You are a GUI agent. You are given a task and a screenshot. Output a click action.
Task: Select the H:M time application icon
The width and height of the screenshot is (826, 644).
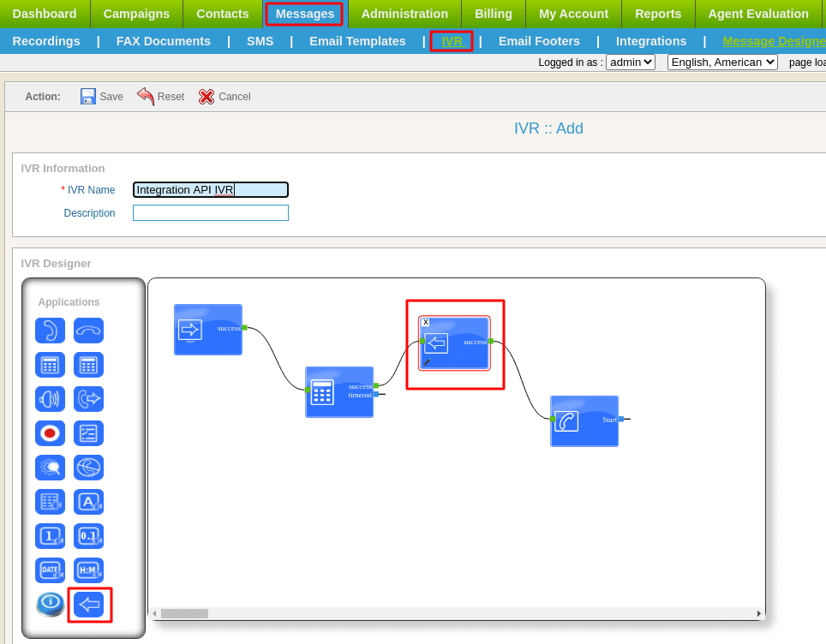[88, 570]
